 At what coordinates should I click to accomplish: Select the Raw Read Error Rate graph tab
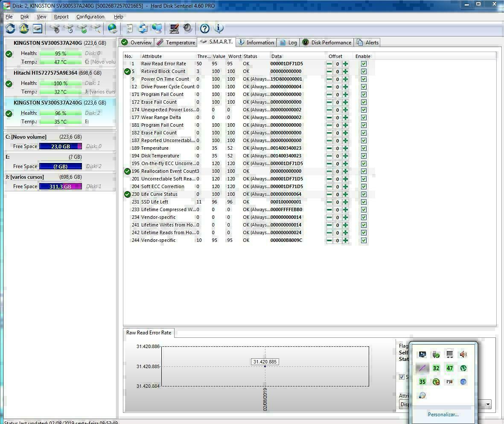coord(149,333)
